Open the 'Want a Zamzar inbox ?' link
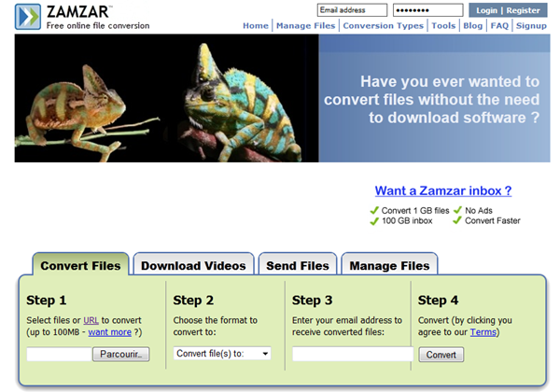The width and height of the screenshot is (560, 392). 443,190
